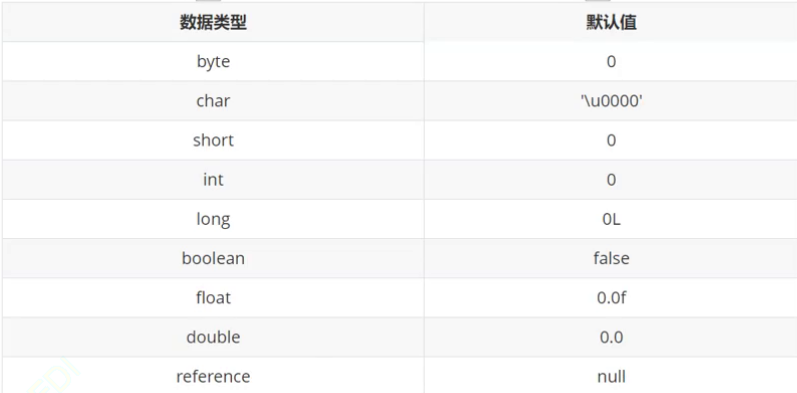Select the float data type cell
The height and width of the screenshot is (393, 797).
click(x=213, y=297)
